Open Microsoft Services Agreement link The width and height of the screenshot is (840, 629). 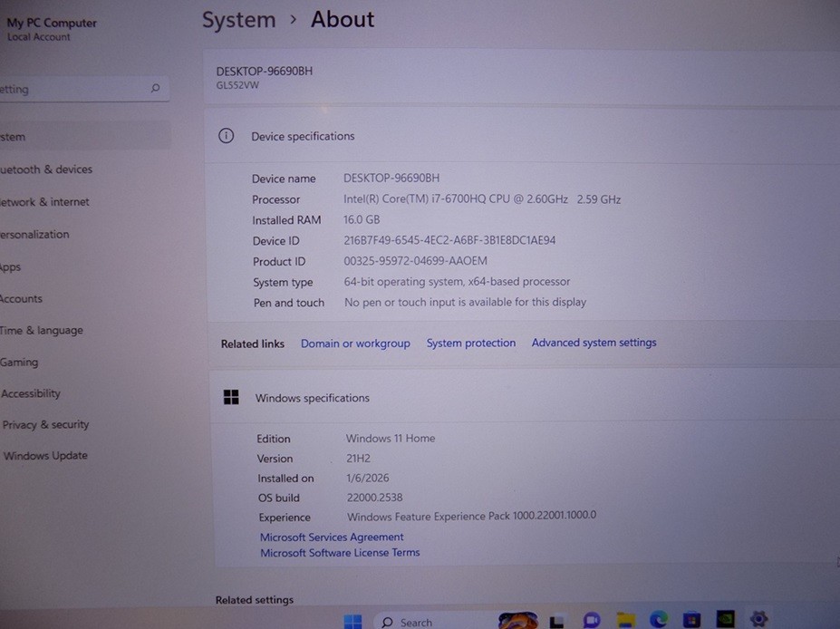[332, 537]
